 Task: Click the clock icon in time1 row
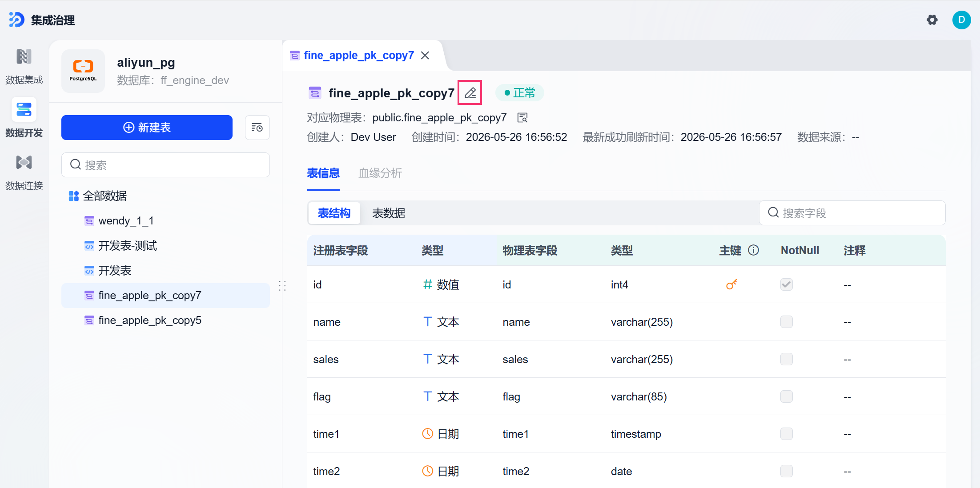click(x=427, y=434)
